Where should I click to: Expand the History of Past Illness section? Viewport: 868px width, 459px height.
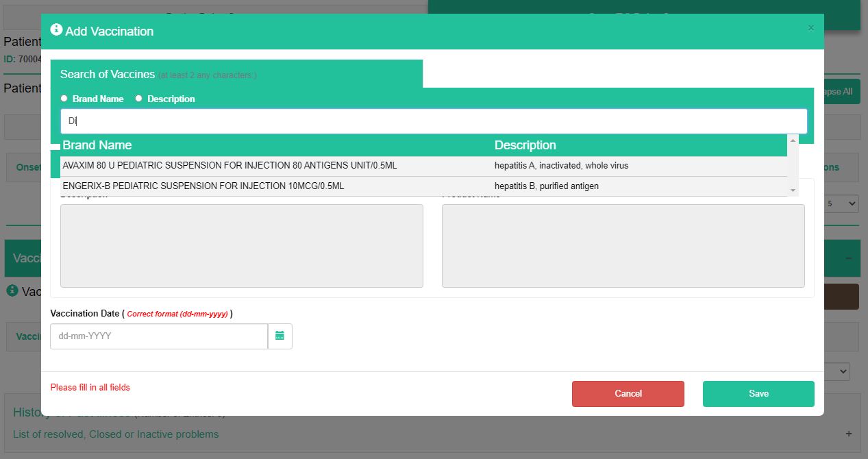849,434
